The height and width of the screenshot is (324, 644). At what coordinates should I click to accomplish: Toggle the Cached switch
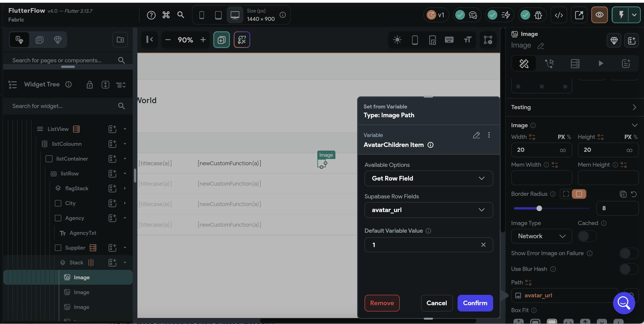[x=587, y=236]
